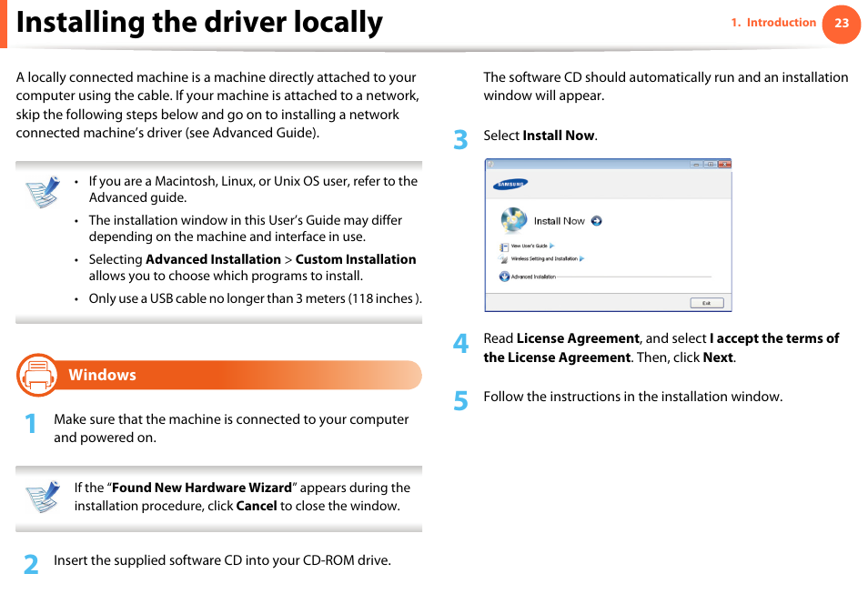Click the bold 'License Agreement' after Read
Viewport: 868px width, 614px height.
[578, 338]
